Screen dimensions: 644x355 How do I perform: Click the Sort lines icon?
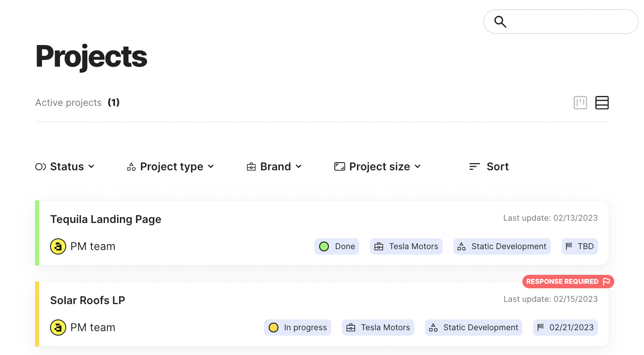[475, 167]
